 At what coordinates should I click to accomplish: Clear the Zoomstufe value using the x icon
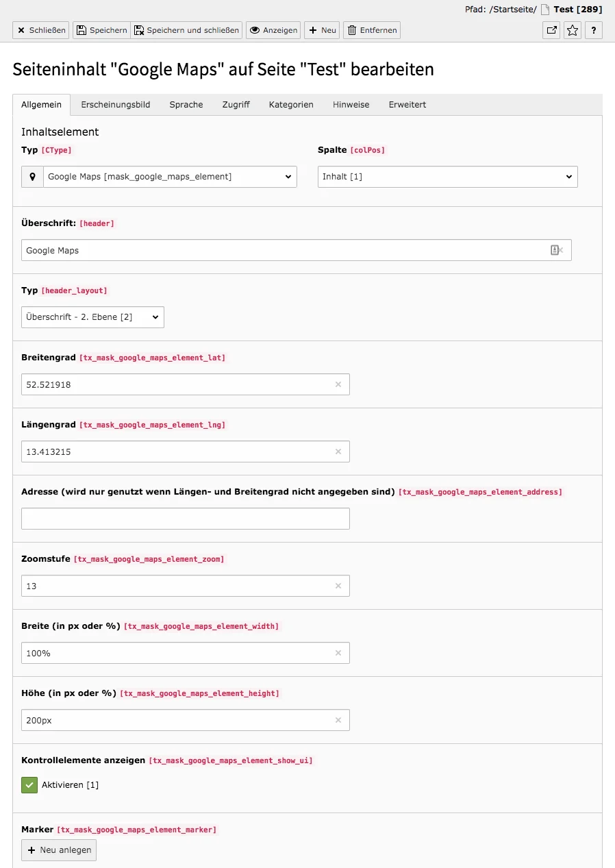click(x=338, y=586)
